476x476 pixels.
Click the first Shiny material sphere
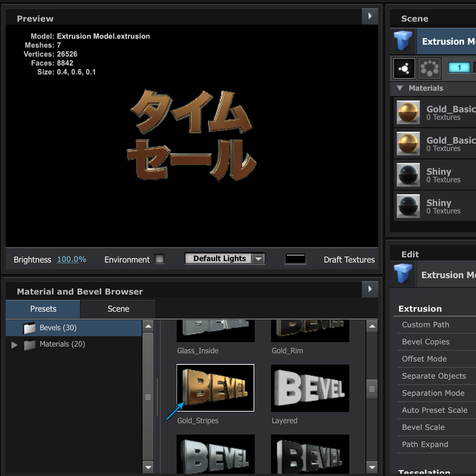point(408,174)
